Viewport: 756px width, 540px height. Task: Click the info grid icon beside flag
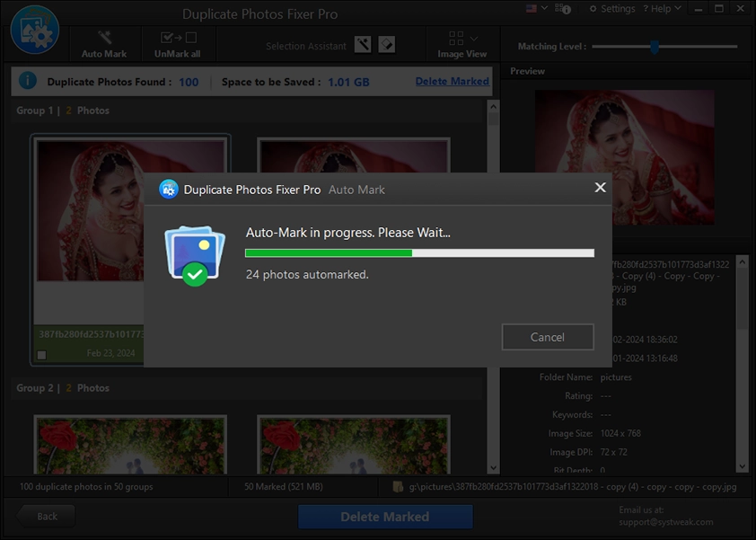pos(563,9)
